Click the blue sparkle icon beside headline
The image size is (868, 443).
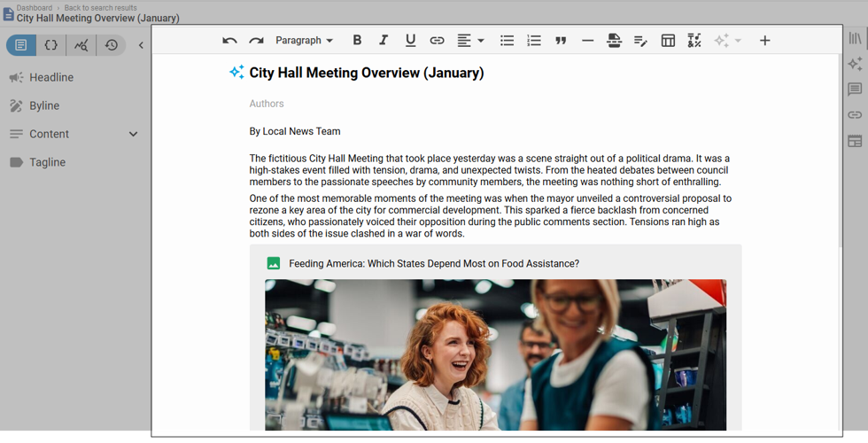[x=237, y=72]
